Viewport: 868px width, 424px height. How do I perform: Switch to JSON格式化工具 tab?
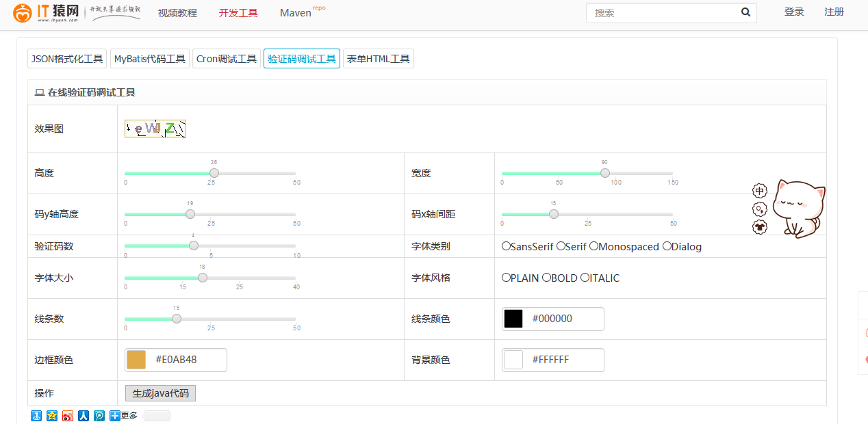[x=67, y=59]
